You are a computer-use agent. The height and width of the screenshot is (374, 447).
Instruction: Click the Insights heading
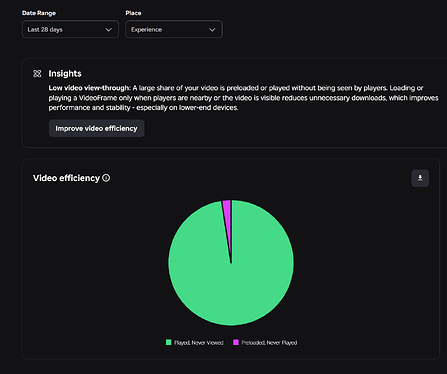point(65,74)
